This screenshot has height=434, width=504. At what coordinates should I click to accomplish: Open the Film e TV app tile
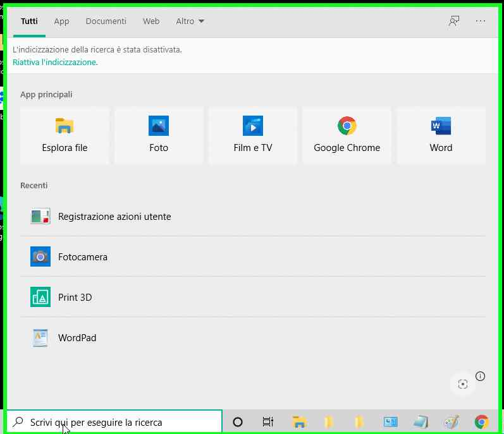(x=253, y=136)
